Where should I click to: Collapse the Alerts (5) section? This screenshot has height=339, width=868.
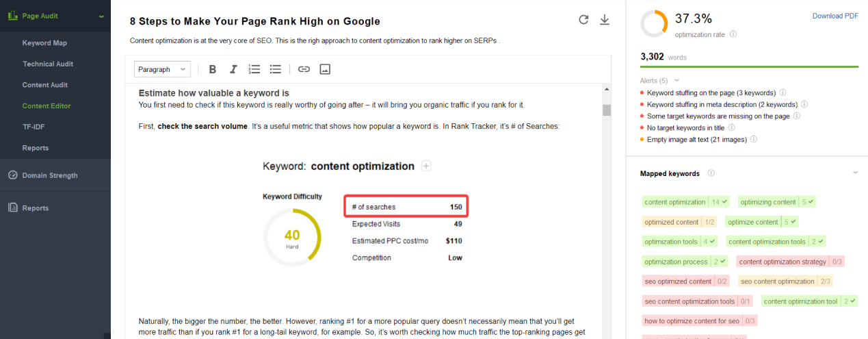tap(677, 81)
